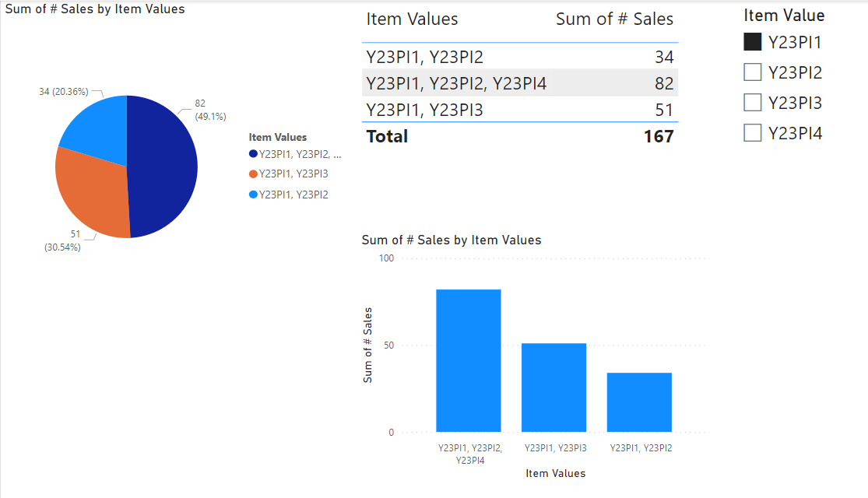868x498 pixels.
Task: Click x-axis label Y23PI1, Y23PI2
Action: tap(641, 448)
